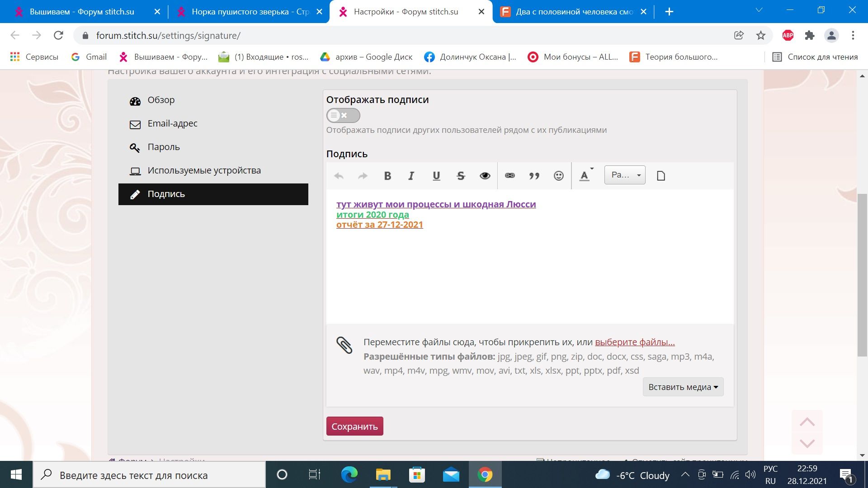
Task: Open File Explorer from the taskbar
Action: (383, 475)
